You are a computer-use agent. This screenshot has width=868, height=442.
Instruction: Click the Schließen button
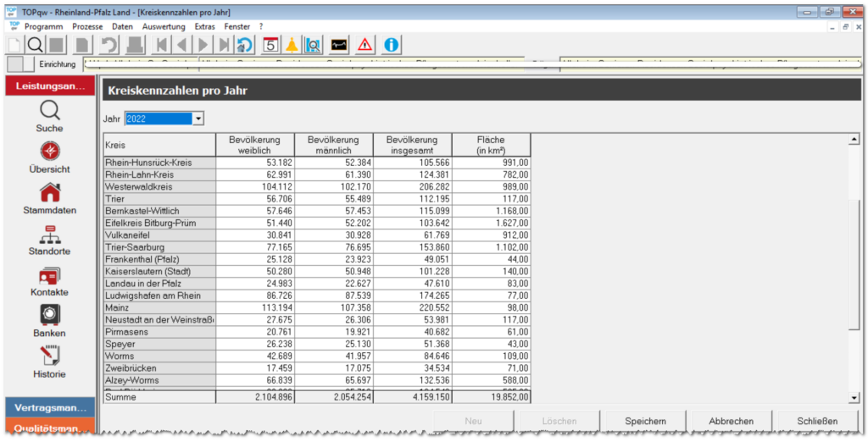coord(817,421)
